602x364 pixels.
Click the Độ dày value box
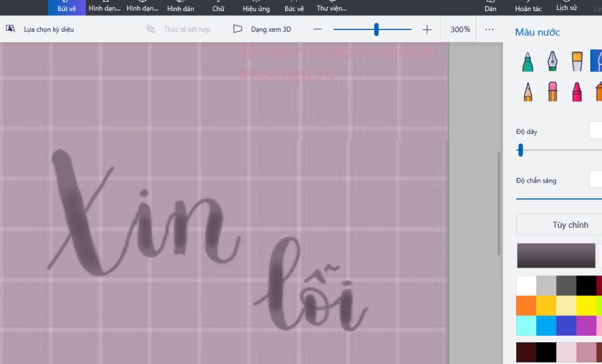[x=596, y=130]
